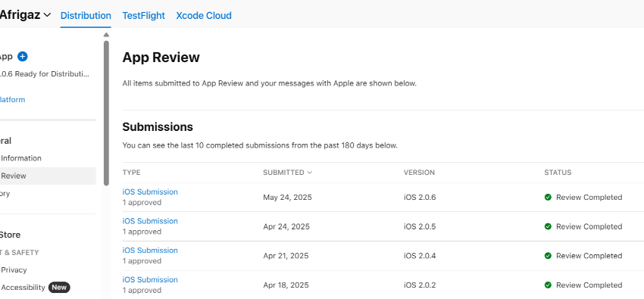Click the sidebar scrollbar up arrow
This screenshot has width=644, height=299.
(106, 35)
